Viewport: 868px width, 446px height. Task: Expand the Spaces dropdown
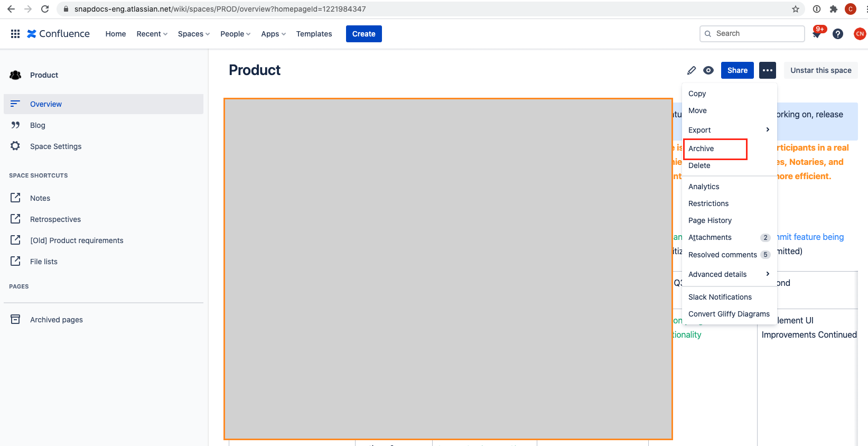point(194,34)
